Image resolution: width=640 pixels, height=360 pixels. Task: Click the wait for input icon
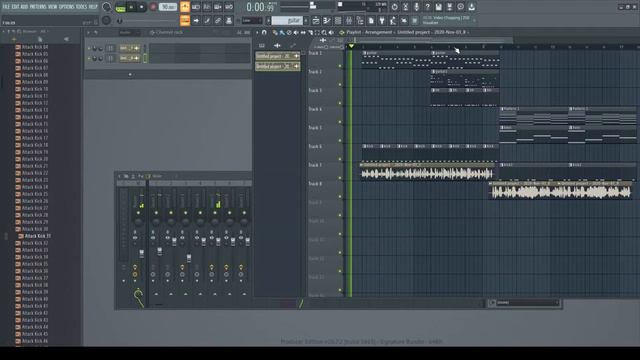(x=196, y=7)
